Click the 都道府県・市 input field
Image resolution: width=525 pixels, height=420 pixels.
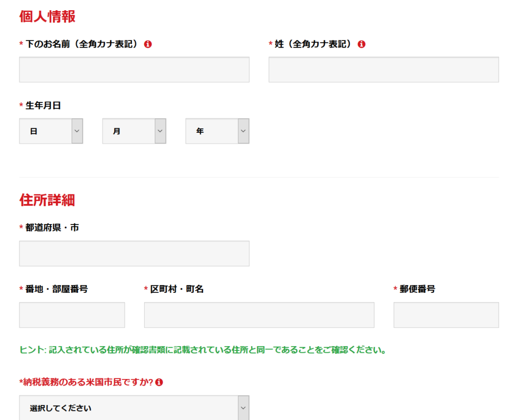point(134,253)
